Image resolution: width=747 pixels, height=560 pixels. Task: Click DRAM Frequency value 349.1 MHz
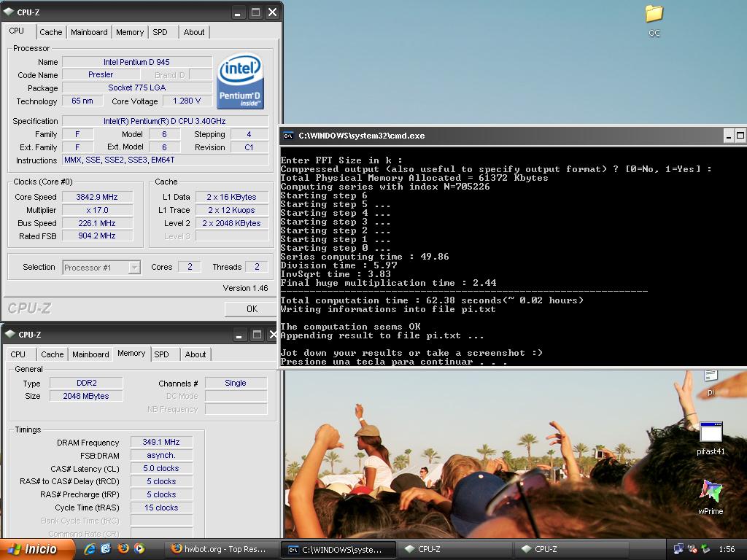pos(161,442)
